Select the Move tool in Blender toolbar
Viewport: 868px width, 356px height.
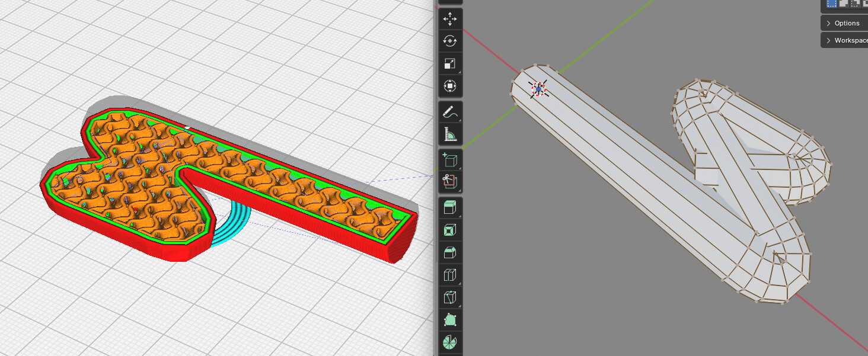point(450,19)
